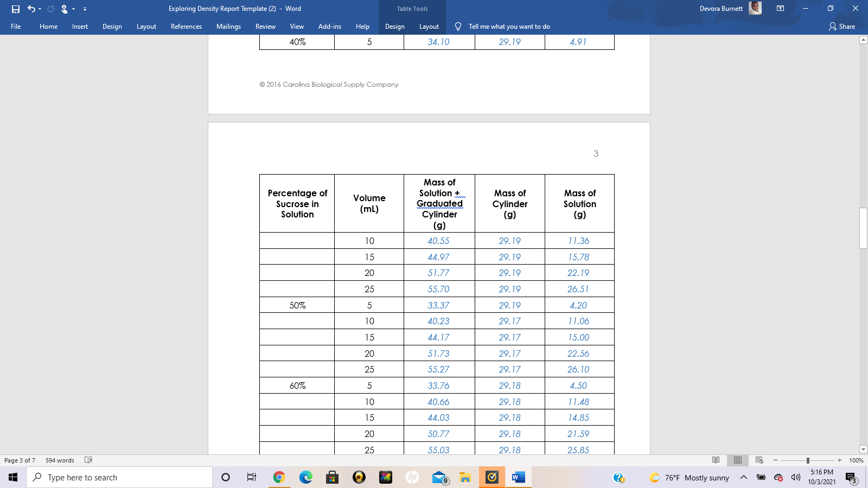Click the Web Layout view icon
Viewport: 868px width, 488px height.
coord(759,460)
